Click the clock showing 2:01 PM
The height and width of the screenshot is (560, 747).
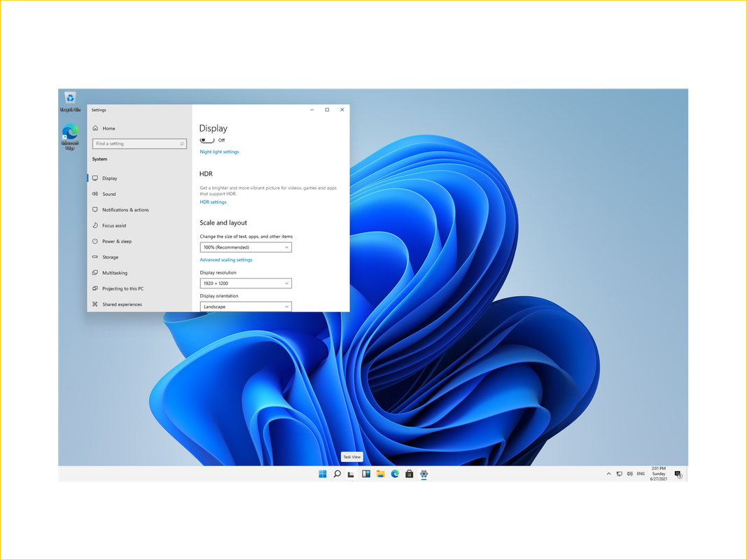pyautogui.click(x=658, y=474)
